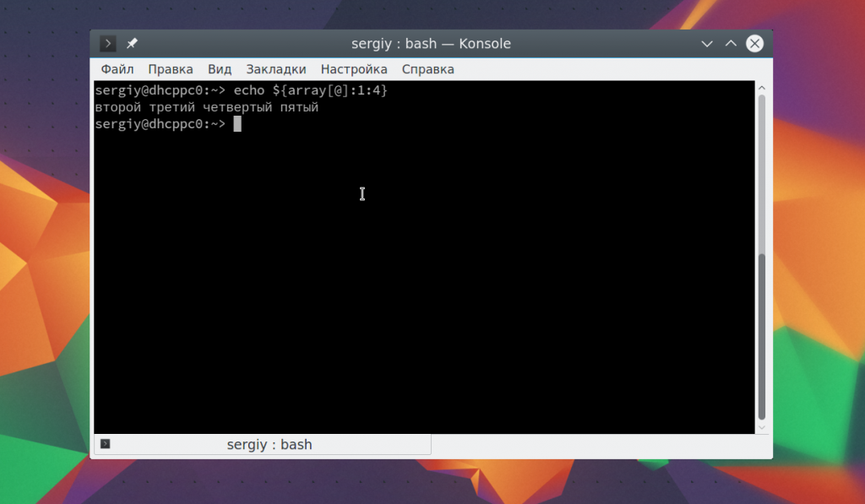This screenshot has height=504, width=865.
Task: Click the vertical scrollbar handle
Action: click(x=762, y=336)
